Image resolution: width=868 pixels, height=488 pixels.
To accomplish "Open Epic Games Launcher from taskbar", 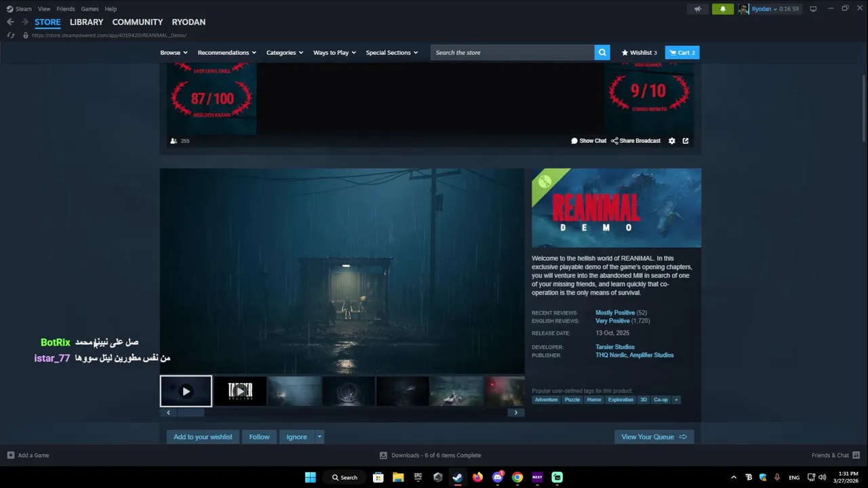I will coord(418,477).
